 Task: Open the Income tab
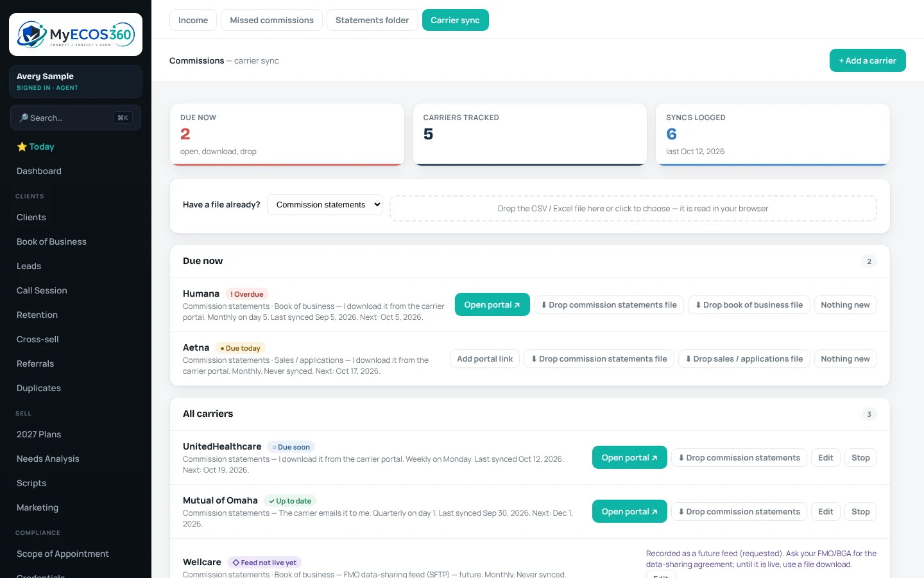point(193,20)
